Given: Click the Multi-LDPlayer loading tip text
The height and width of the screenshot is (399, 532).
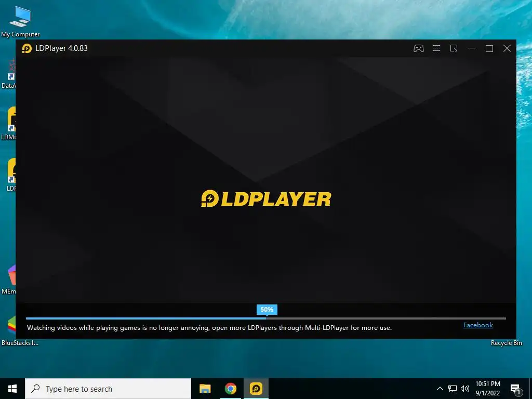Looking at the screenshot, I should coord(209,328).
